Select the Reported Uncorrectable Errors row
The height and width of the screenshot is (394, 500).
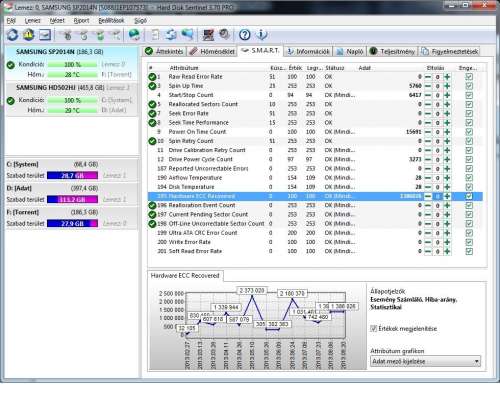tap(315, 168)
